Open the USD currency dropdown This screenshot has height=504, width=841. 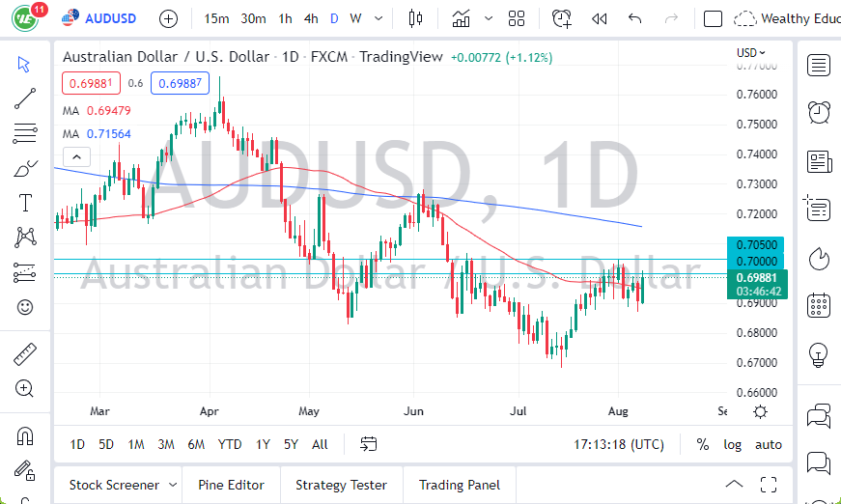(x=751, y=53)
